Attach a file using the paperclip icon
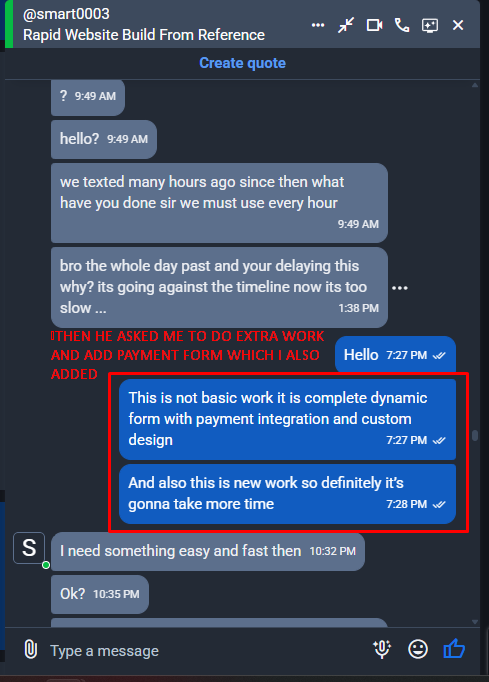Viewport: 489px width, 682px height. pyautogui.click(x=30, y=649)
